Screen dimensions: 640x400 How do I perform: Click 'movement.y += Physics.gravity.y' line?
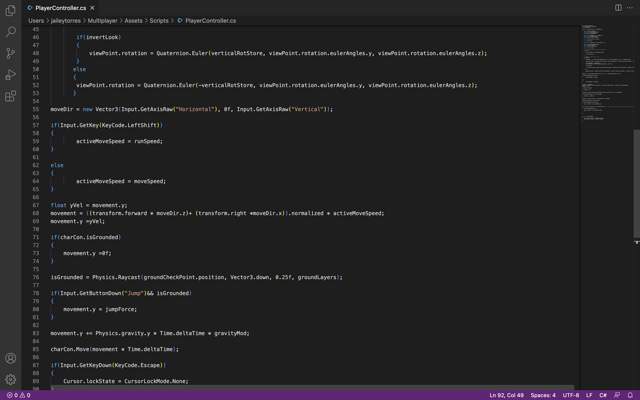pos(150,333)
